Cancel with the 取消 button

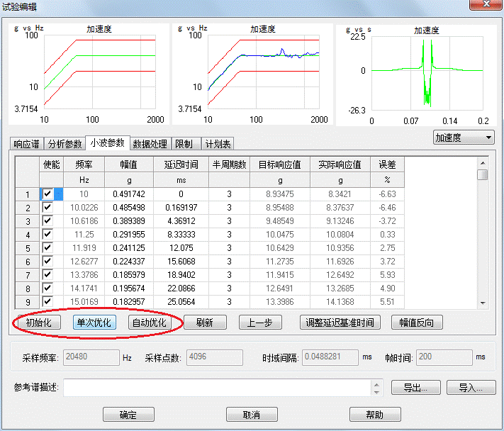[252, 414]
